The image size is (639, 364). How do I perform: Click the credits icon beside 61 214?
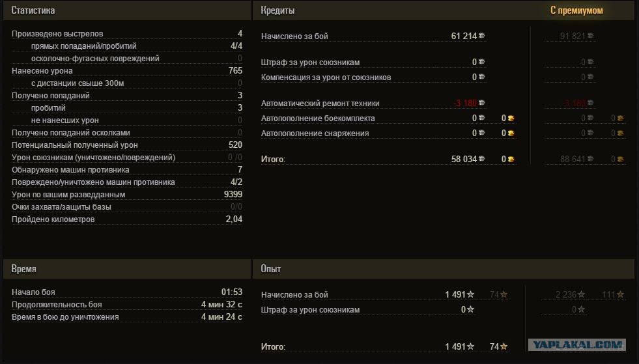482,36
